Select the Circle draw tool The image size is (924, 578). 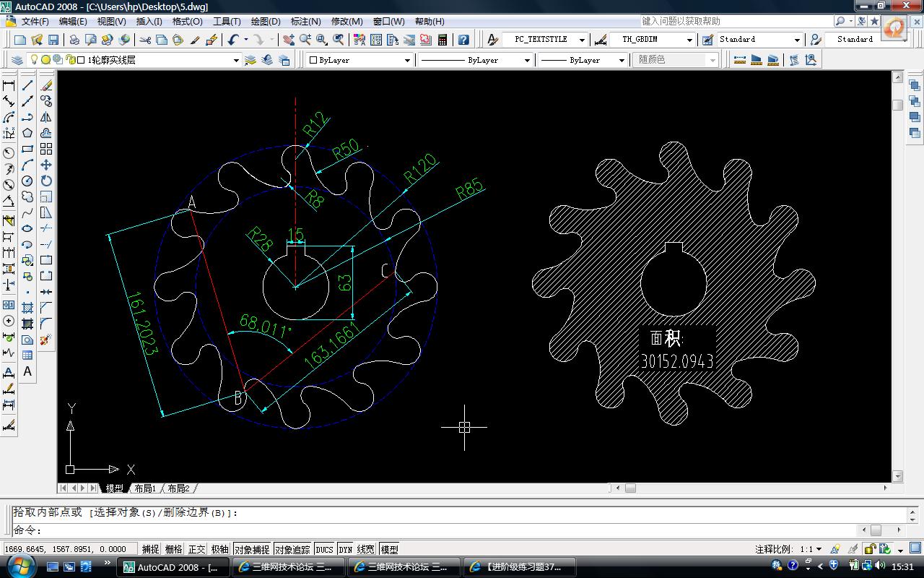(x=27, y=181)
